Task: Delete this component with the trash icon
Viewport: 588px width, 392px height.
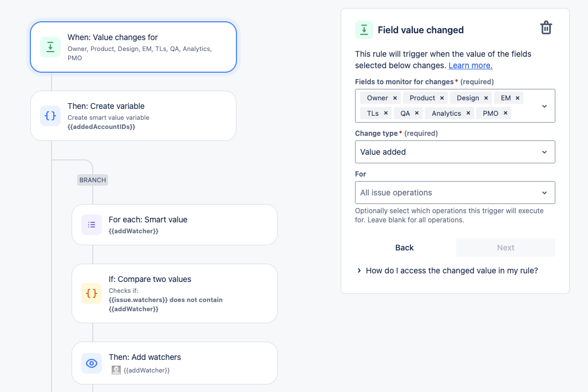Action: tap(546, 28)
